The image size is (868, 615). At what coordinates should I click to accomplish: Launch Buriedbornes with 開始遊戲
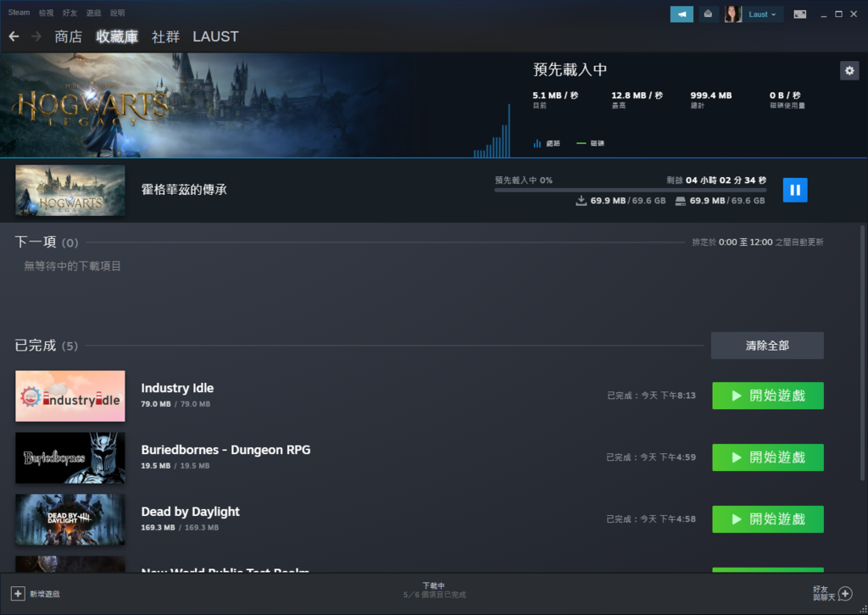click(x=768, y=458)
